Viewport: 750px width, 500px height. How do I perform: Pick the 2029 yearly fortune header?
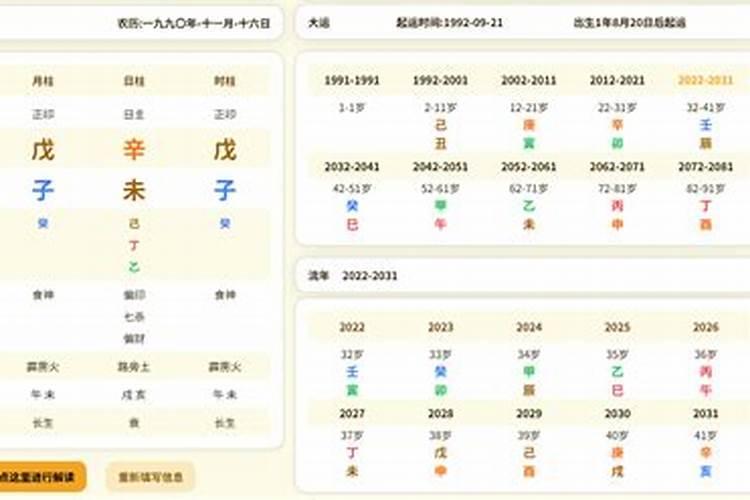(529, 413)
